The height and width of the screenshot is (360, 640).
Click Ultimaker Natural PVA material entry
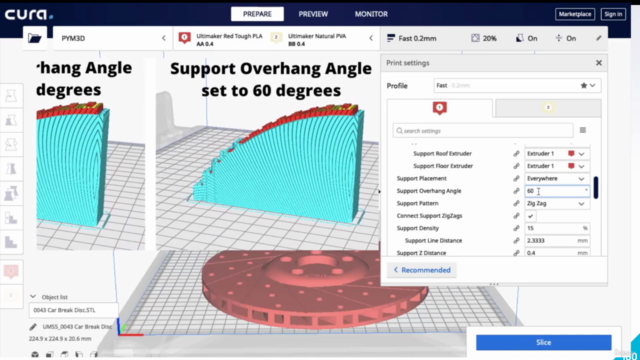pos(309,39)
